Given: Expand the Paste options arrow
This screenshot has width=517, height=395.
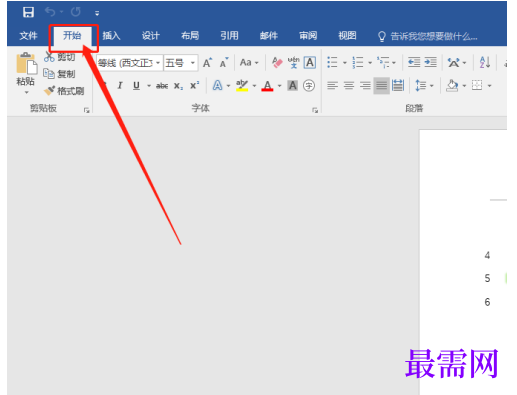Looking at the screenshot, I should coord(26,92).
